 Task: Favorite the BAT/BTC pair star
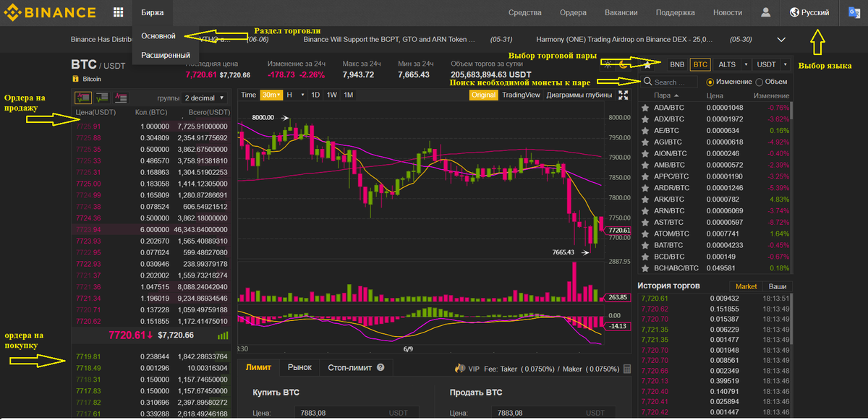click(x=645, y=246)
